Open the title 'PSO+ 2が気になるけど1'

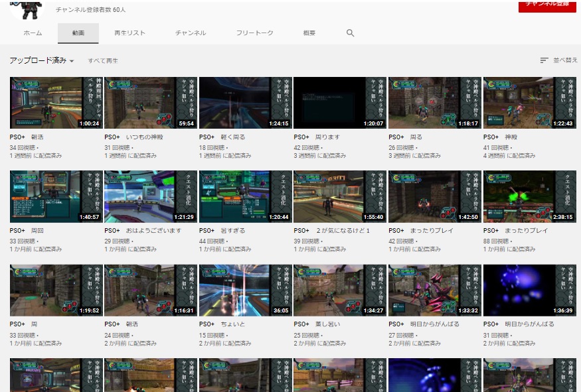pyautogui.click(x=331, y=231)
